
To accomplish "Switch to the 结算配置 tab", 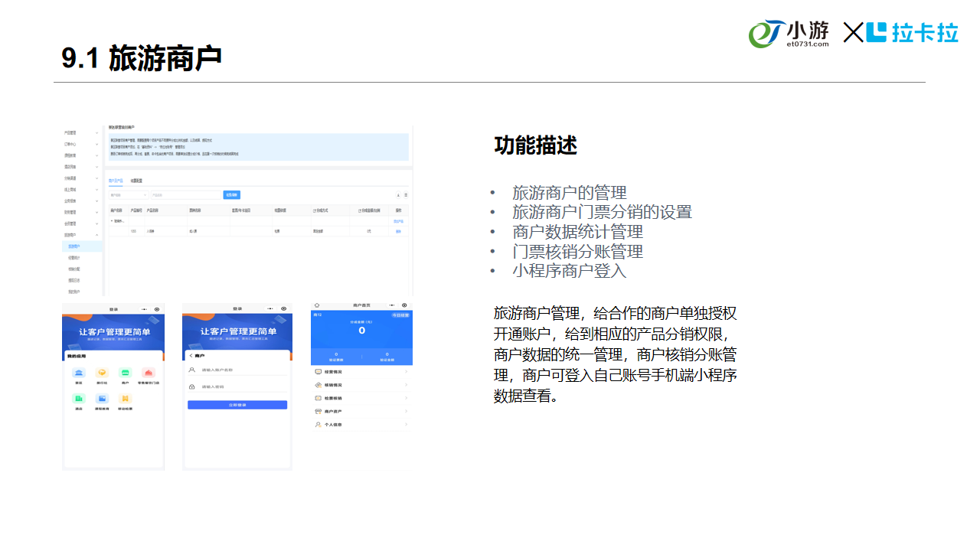I will 136,181.
